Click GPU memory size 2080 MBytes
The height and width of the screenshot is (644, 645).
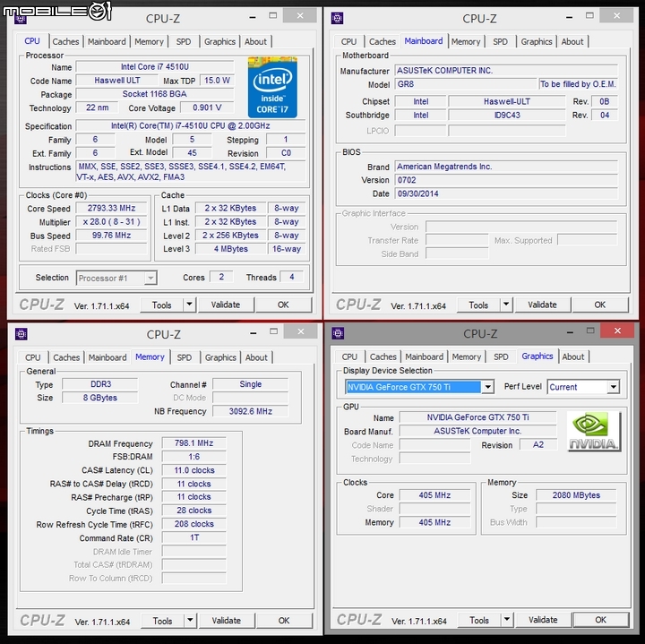576,495
